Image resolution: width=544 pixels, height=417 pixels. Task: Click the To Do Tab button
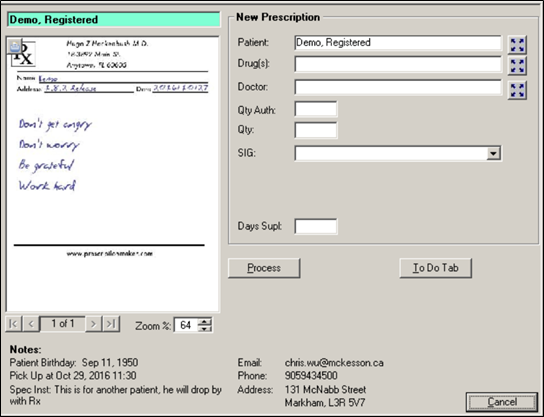(435, 268)
